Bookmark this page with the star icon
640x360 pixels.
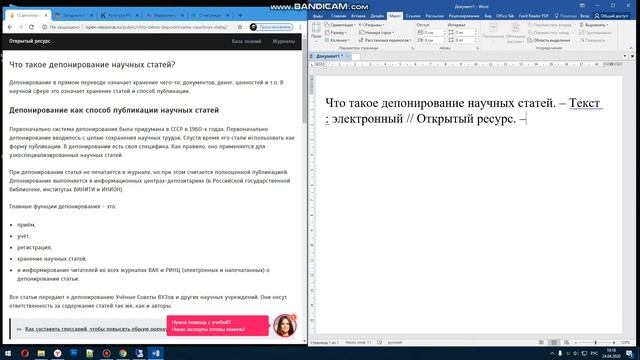point(240,27)
